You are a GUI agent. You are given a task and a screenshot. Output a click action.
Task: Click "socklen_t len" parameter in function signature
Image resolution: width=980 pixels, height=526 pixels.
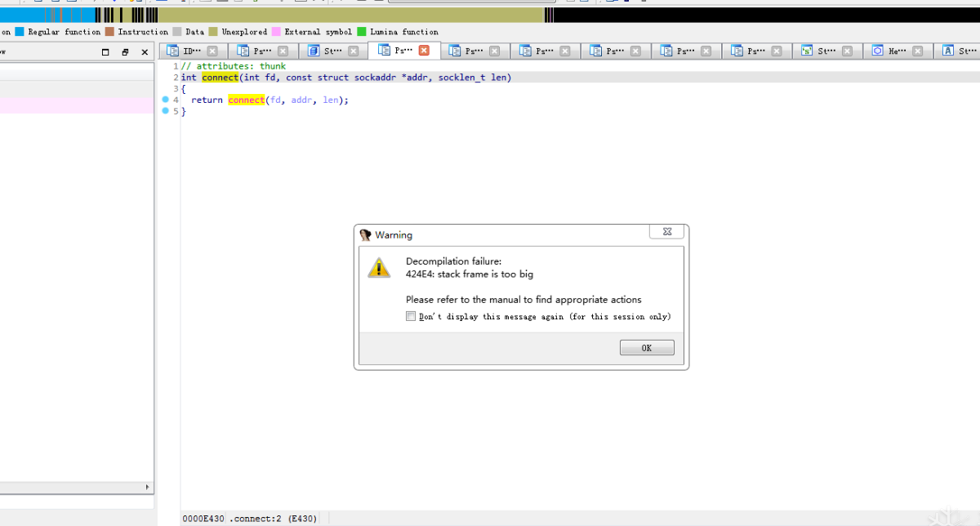[x=472, y=78]
